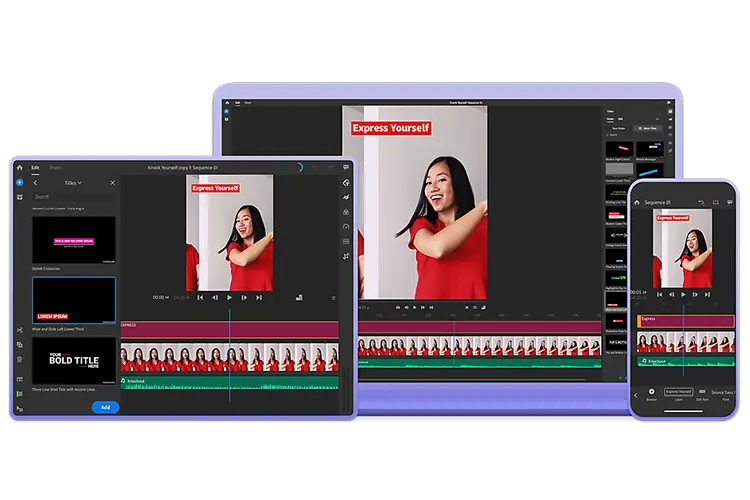This screenshot has height=500, width=750.
Task: Select the Lorem Ipsum lower third thumbnail
Action: coord(74,300)
